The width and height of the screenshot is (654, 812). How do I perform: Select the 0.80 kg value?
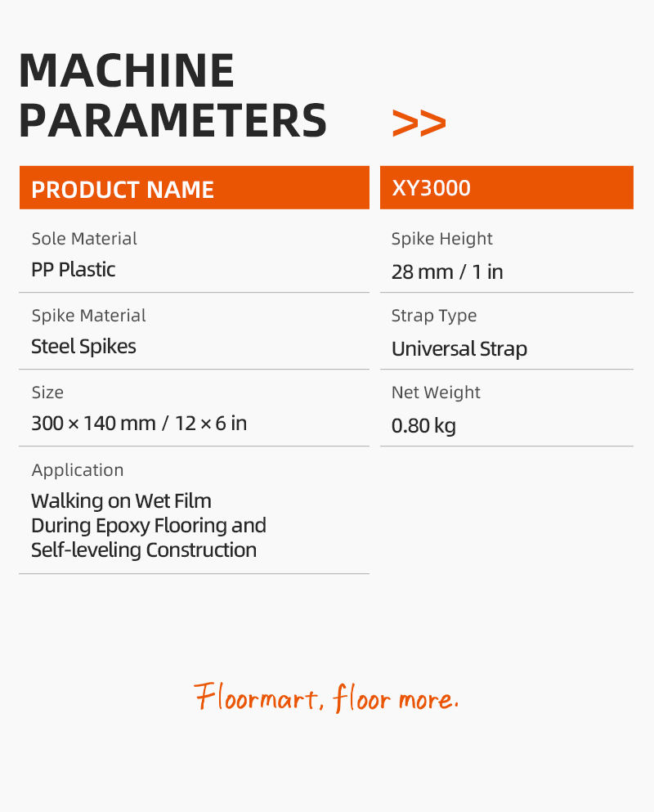pos(423,426)
